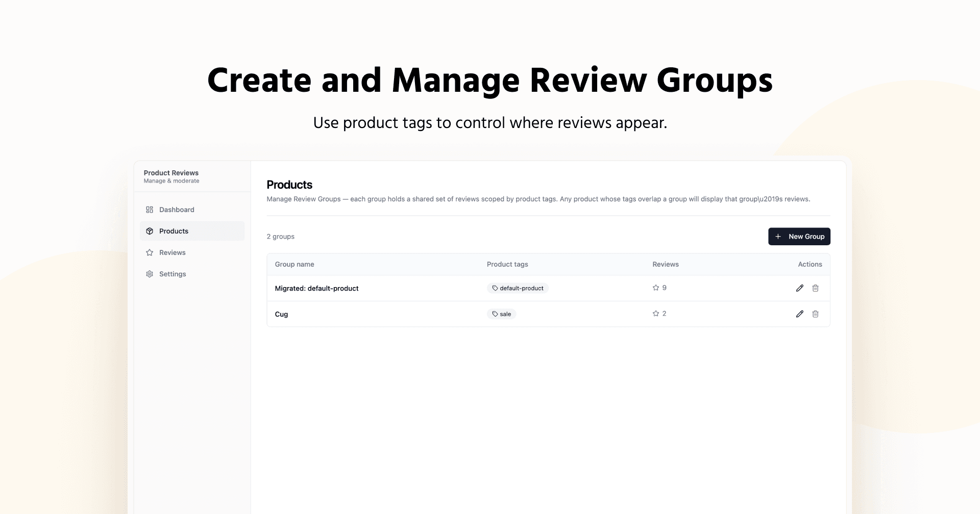Click the Products box icon in sidebar

[x=150, y=231]
